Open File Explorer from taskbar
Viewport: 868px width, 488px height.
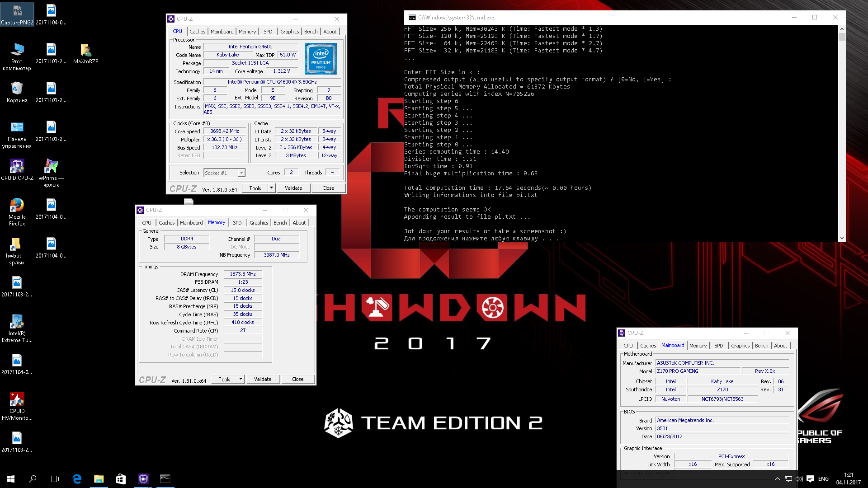(x=99, y=479)
